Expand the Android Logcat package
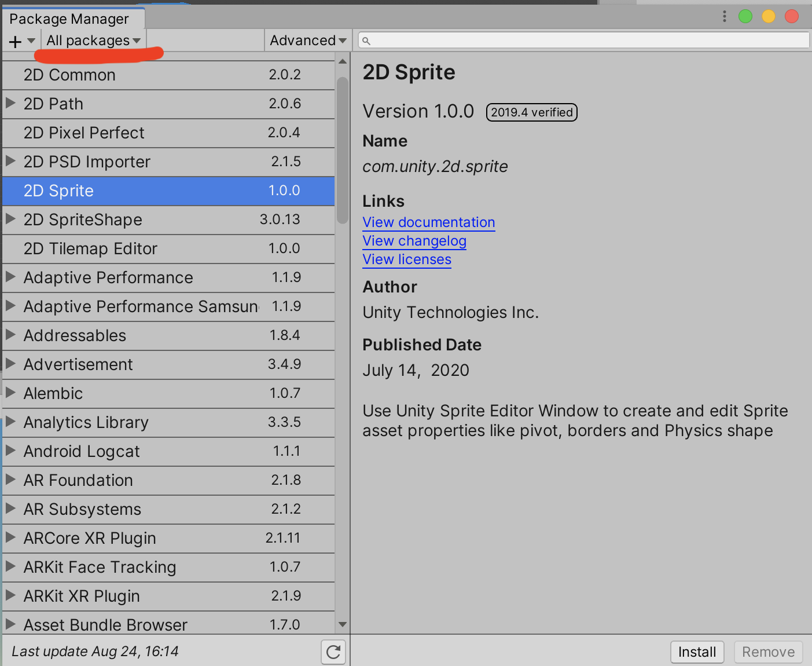812x666 pixels. pyautogui.click(x=10, y=451)
